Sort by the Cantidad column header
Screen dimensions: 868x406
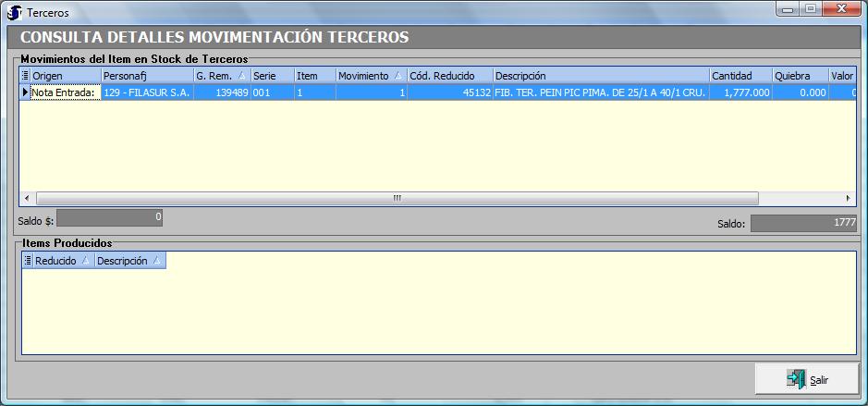(740, 76)
